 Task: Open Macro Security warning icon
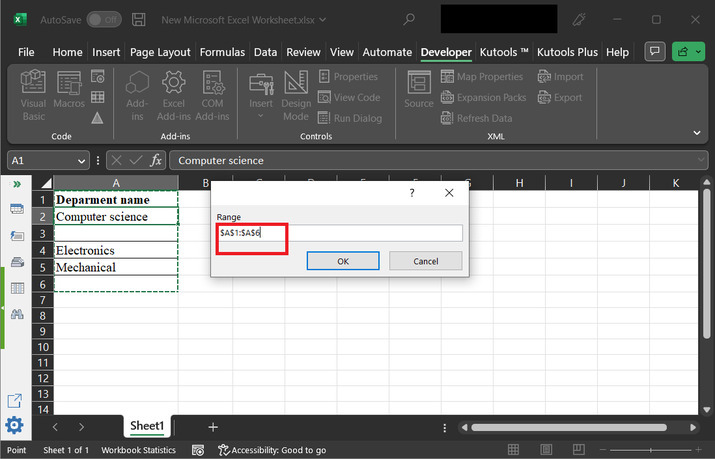(97, 118)
